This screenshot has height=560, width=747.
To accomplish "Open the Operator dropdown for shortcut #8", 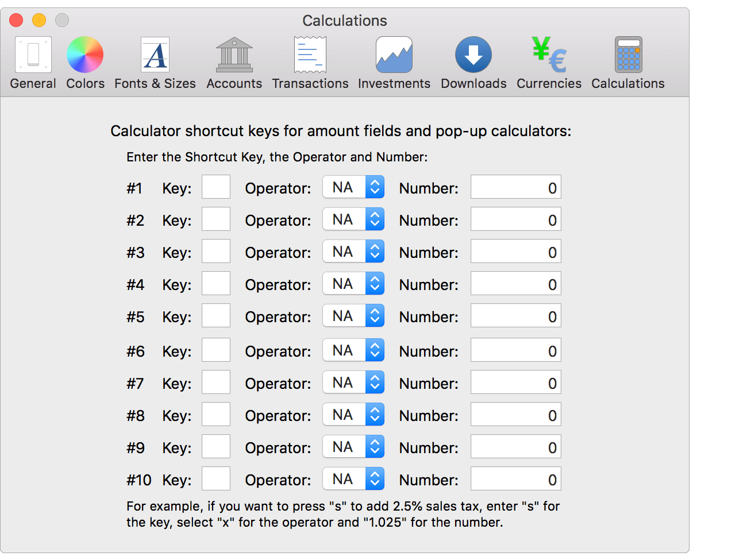I will coord(353,414).
